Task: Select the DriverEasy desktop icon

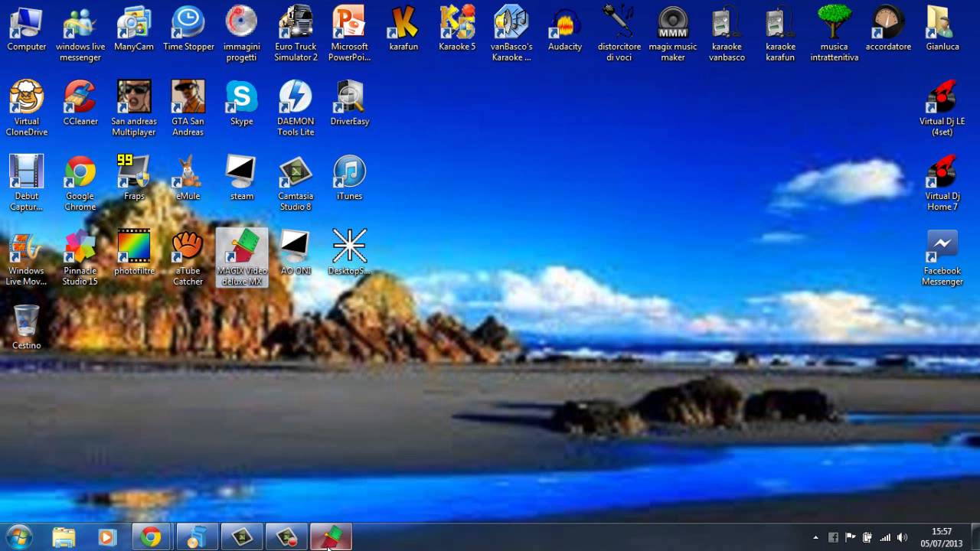Action: (x=349, y=103)
